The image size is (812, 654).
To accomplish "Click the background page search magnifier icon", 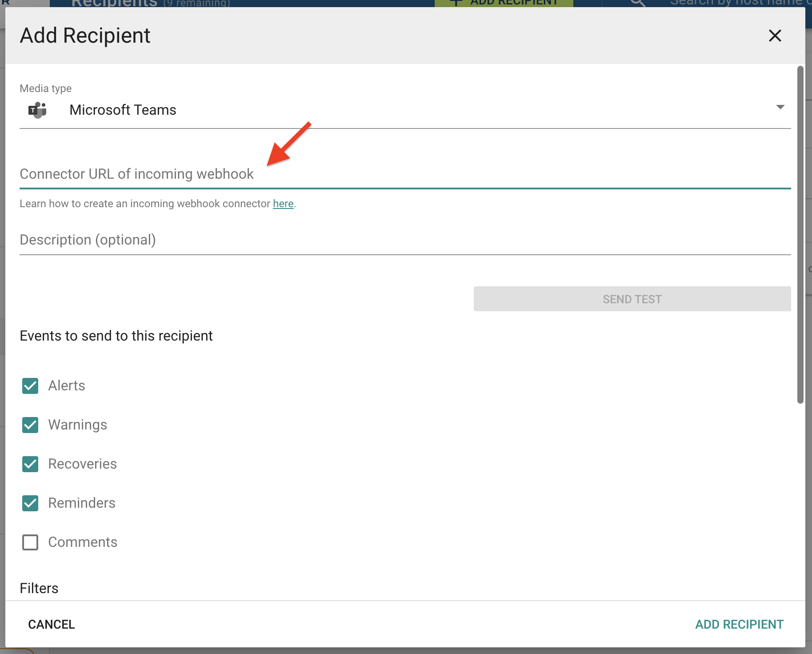I will pos(638,3).
